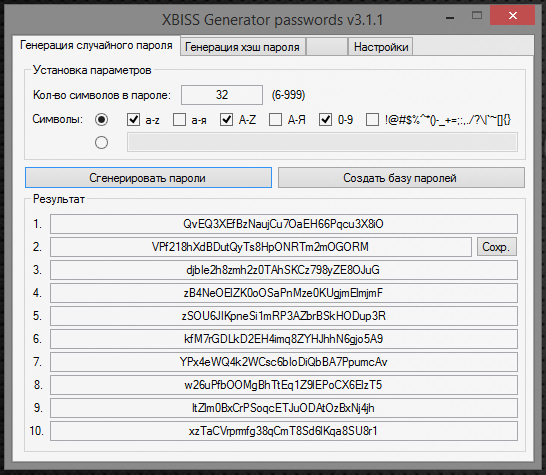Click the XBISS Generator passwords v3.1.1 title

coord(273,20)
